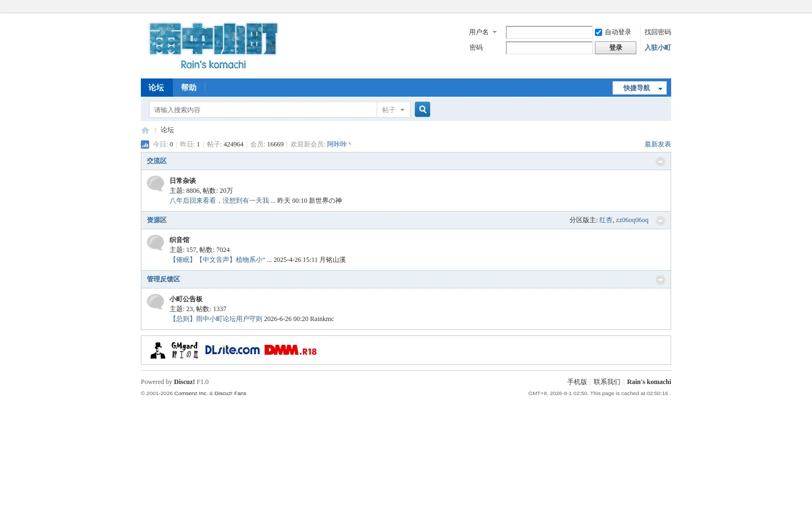812x510 pixels.
Task: Open last poster 月铭山溪 profile
Action: click(x=332, y=260)
